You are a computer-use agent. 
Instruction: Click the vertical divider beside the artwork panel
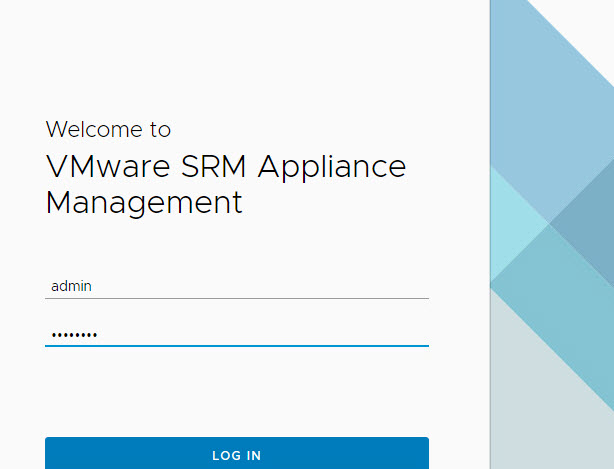click(x=490, y=234)
